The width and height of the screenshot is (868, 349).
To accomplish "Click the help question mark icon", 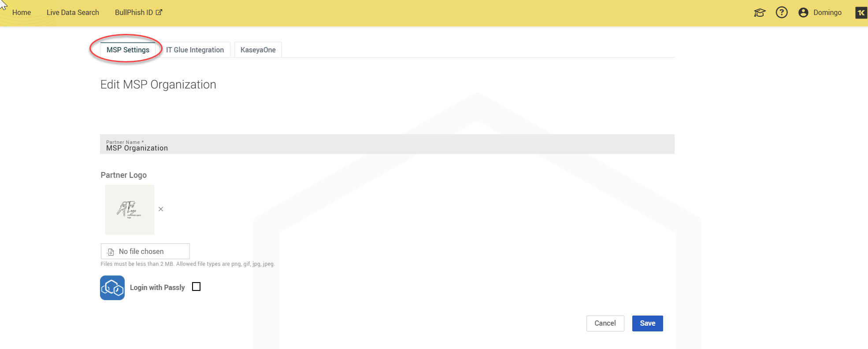I will 782,12.
